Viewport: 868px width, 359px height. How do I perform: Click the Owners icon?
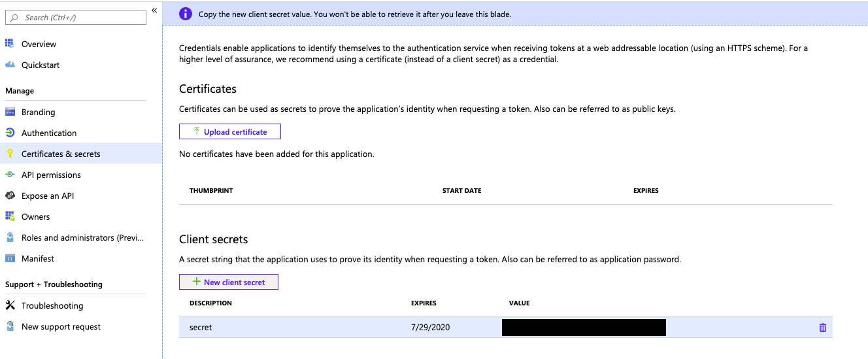tap(10, 216)
